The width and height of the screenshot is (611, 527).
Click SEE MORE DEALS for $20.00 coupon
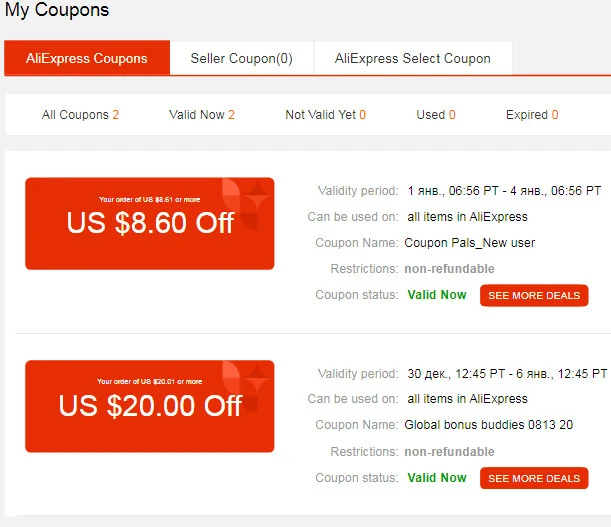tap(534, 478)
